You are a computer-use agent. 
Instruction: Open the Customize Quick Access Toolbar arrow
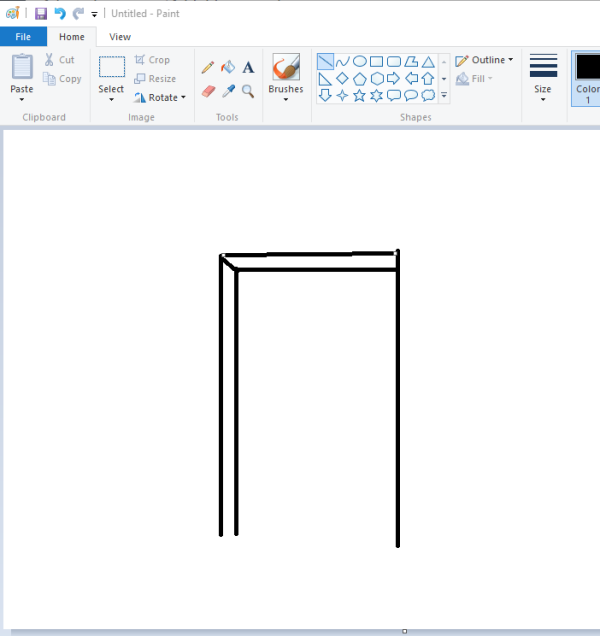[x=94, y=15]
